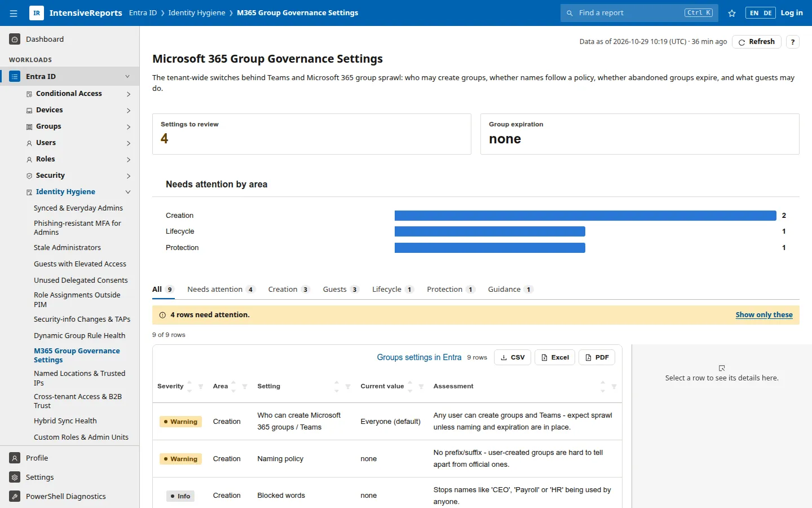Click the Refresh button

coord(756,42)
